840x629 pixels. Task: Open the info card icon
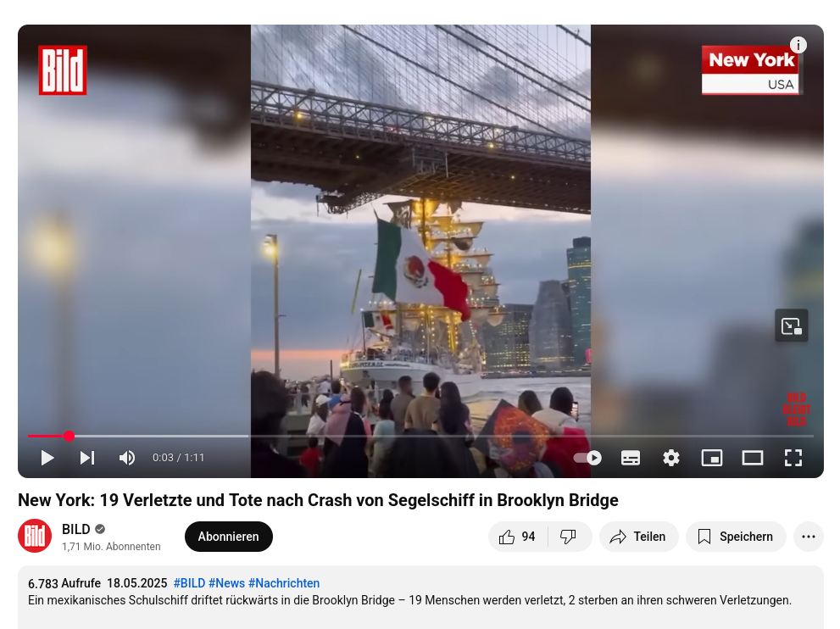(x=798, y=45)
